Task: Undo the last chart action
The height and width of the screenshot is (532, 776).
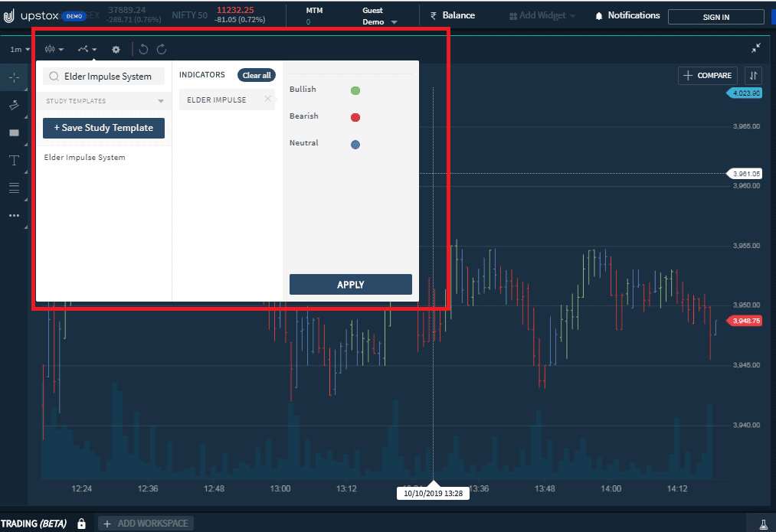Action: [143, 50]
